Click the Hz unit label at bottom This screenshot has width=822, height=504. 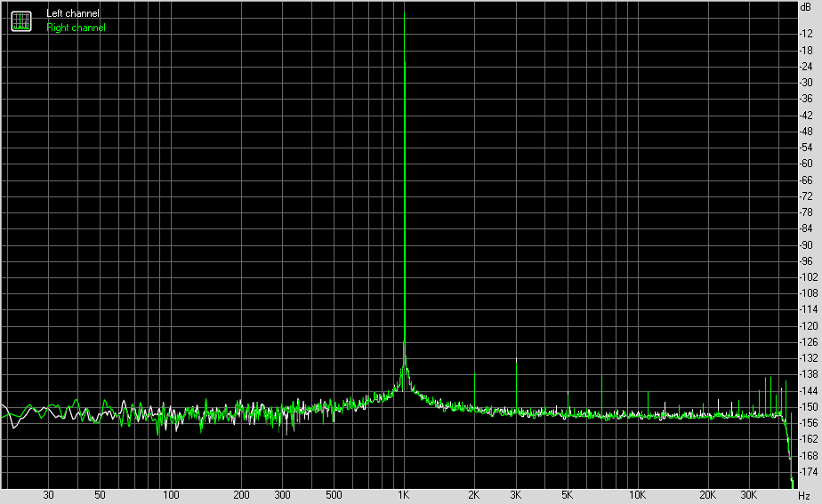click(804, 495)
